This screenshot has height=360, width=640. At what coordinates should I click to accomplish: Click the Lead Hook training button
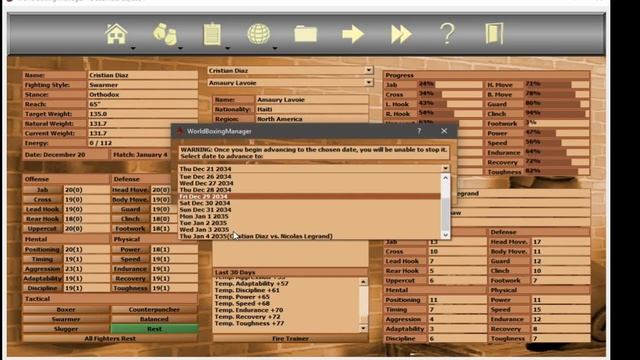click(x=42, y=209)
